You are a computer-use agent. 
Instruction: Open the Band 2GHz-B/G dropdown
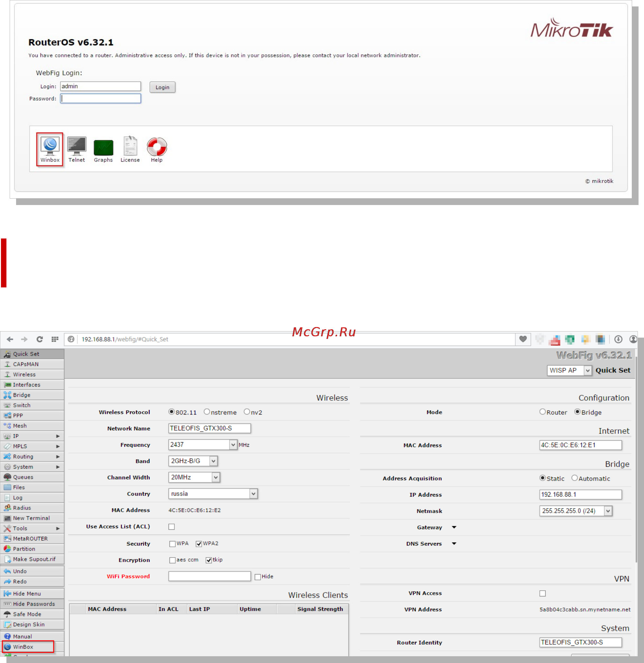[193, 461]
